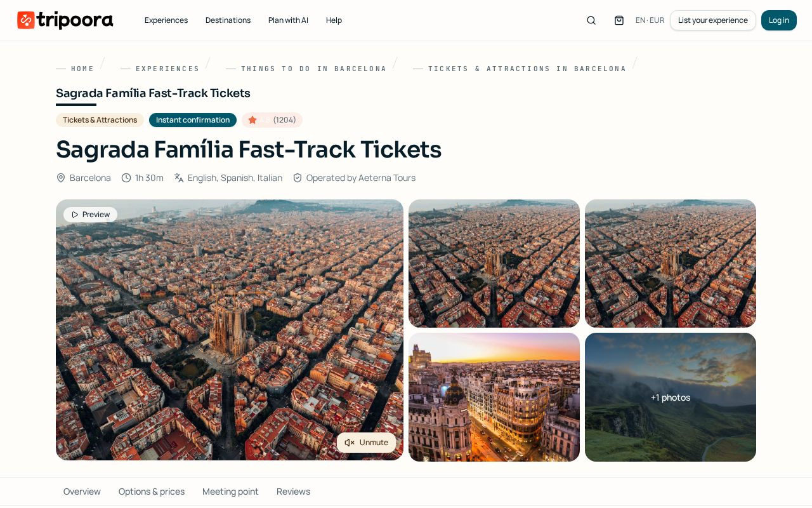Switch to Options & prices tab
Image resolution: width=812 pixels, height=508 pixels.
[152, 491]
